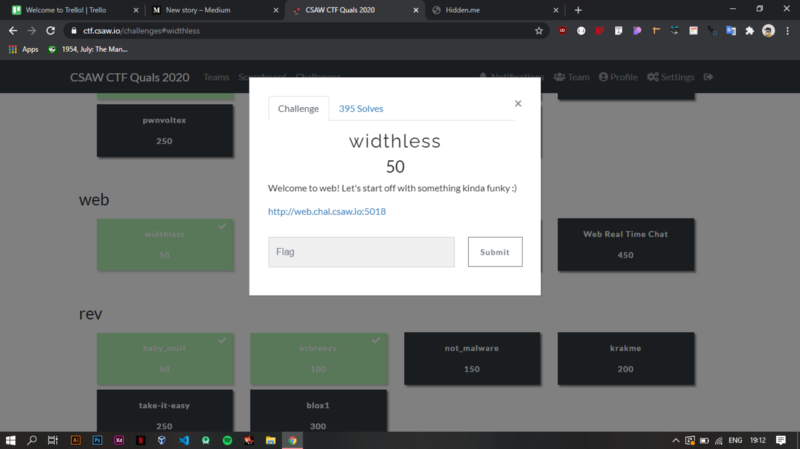Launch Adobe XD from the taskbar
Image resolution: width=800 pixels, height=449 pixels.
119,440
